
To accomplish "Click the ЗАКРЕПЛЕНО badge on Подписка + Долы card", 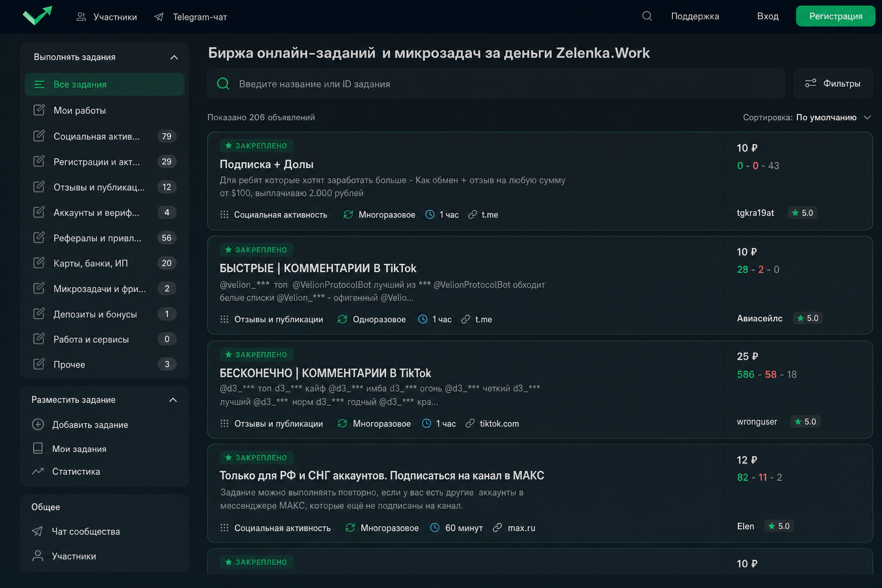I will (256, 146).
